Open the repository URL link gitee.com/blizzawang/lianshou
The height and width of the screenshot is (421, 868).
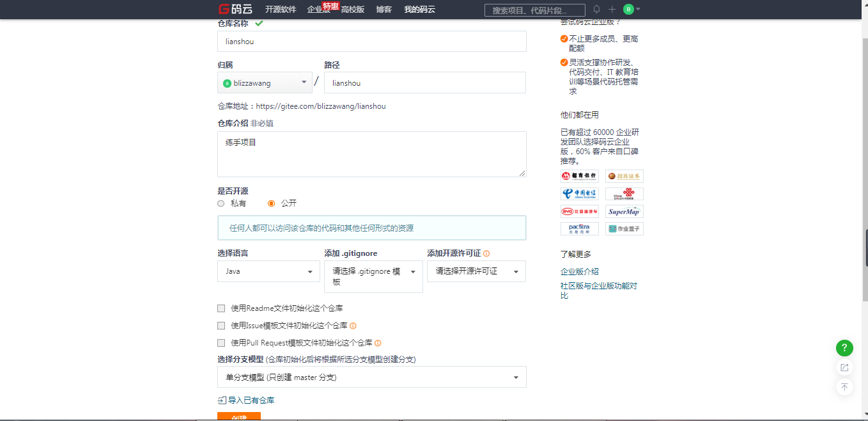click(x=320, y=106)
